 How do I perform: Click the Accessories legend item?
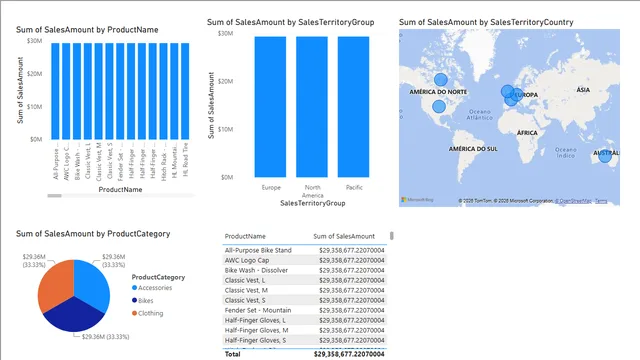pyautogui.click(x=152, y=288)
